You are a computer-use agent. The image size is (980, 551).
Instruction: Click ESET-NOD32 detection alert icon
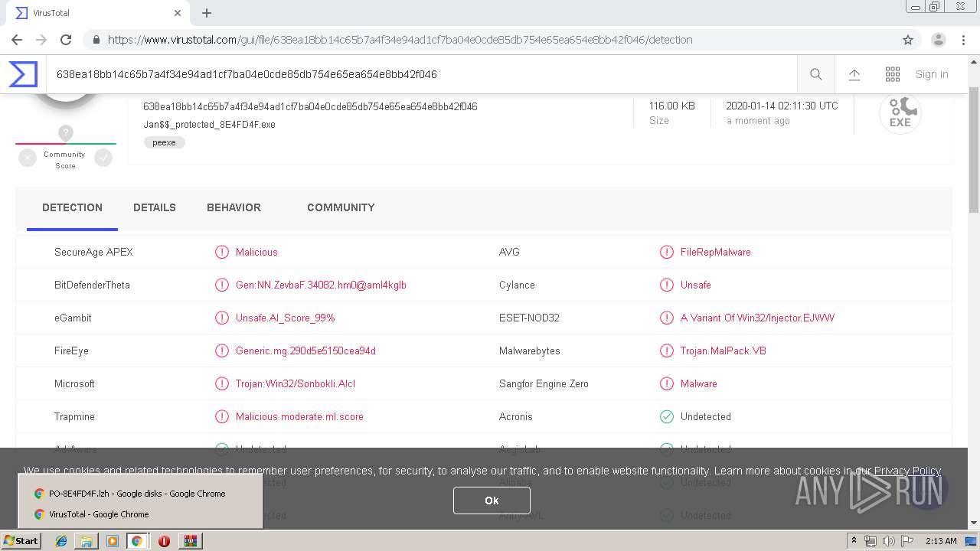pyautogui.click(x=667, y=318)
